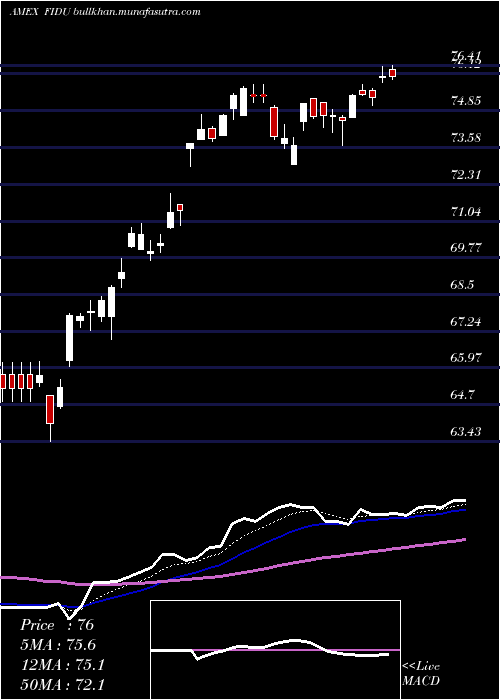Select the 76.41 price level label

point(467,56)
